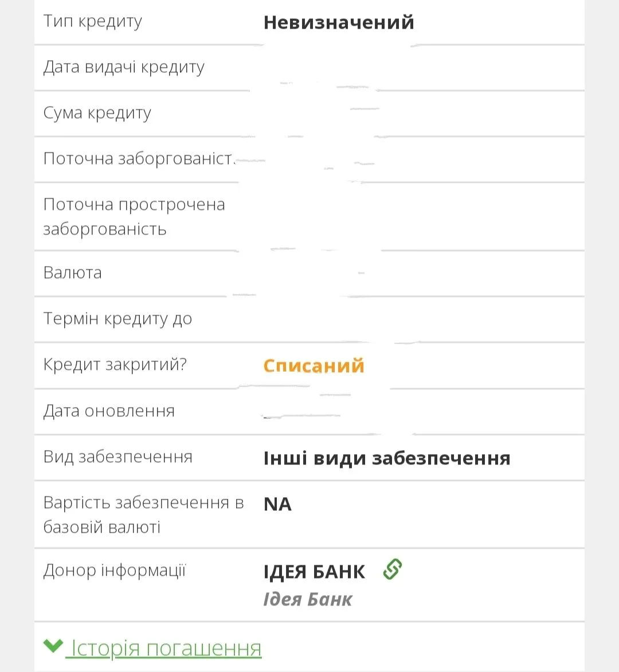Image resolution: width=619 pixels, height=672 pixels.
Task: Click the Валюта row label
Action: pyautogui.click(x=72, y=272)
